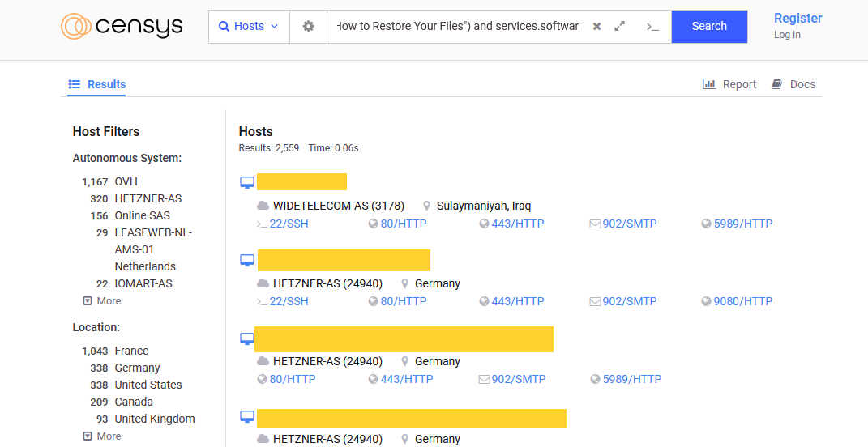Viewport: 868px width, 447px height.
Task: Expand More under Location filters
Action: click(x=102, y=436)
